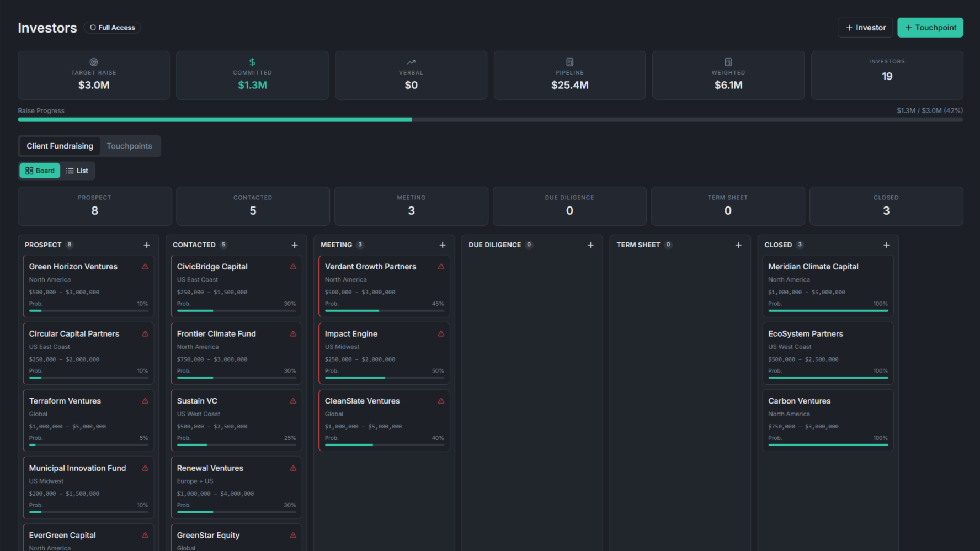Viewport: 980px width, 551px height.
Task: Click the Full Access badge
Action: pyautogui.click(x=113, y=28)
